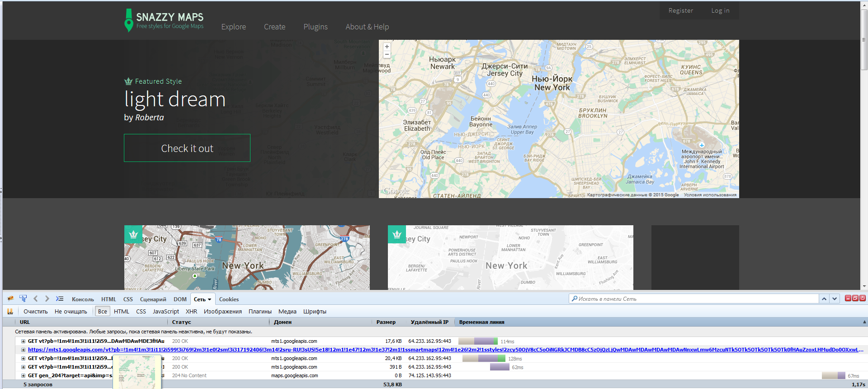Click the Snazzy Maps logo

(x=164, y=21)
